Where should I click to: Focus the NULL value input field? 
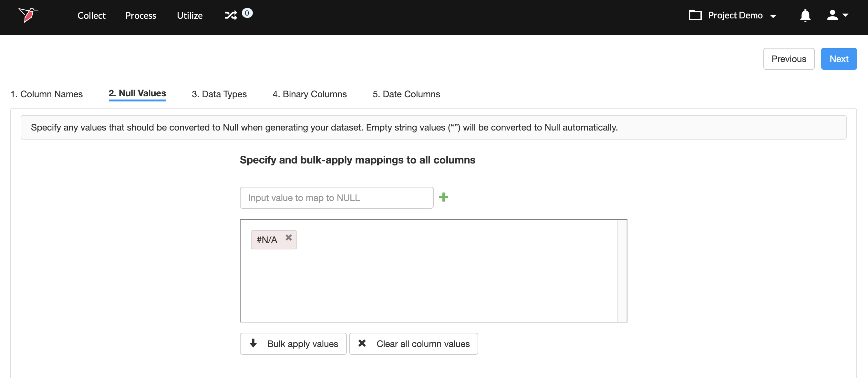pyautogui.click(x=336, y=198)
